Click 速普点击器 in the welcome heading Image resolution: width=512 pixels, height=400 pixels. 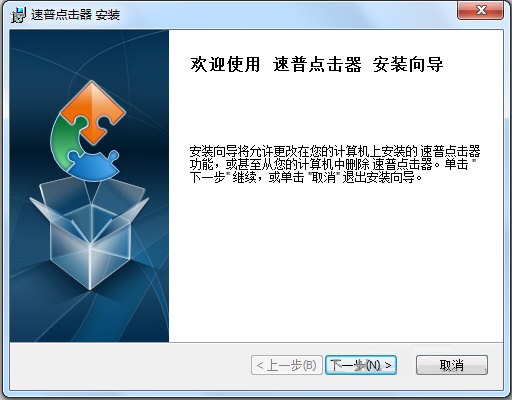pyautogui.click(x=317, y=64)
